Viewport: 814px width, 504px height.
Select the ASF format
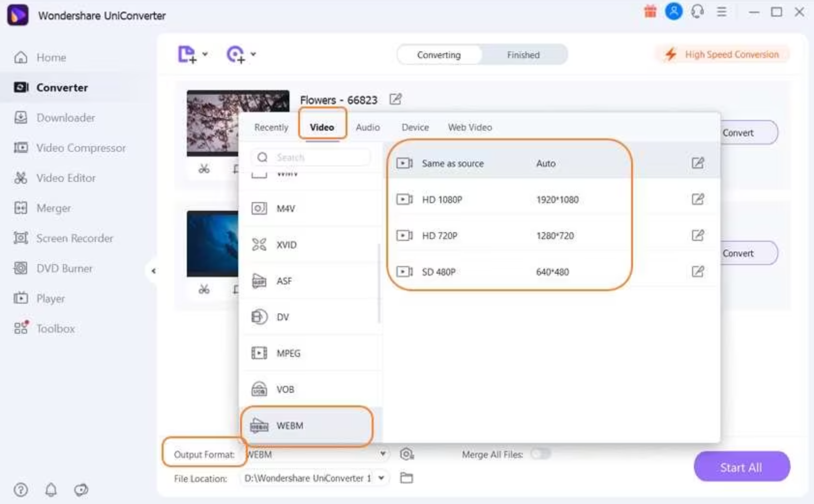[x=310, y=281]
